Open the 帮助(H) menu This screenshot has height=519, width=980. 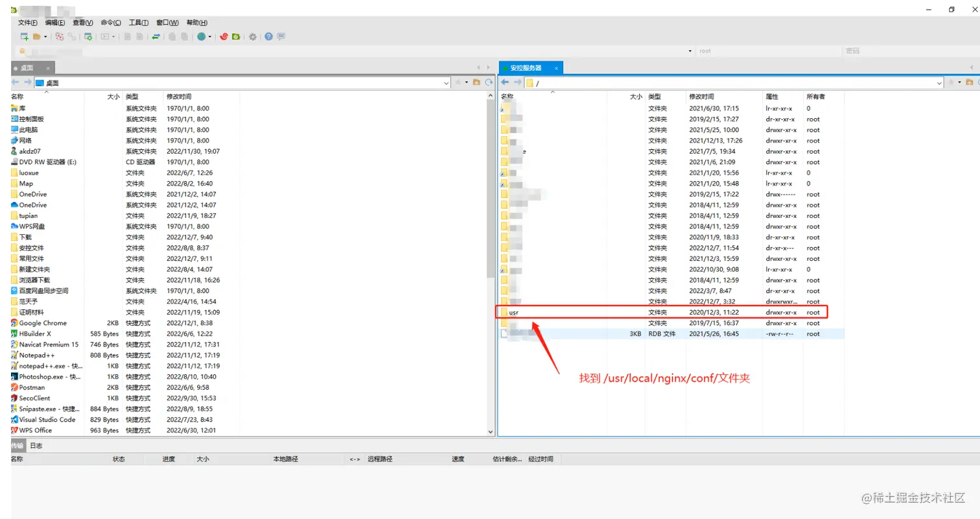[x=197, y=23]
